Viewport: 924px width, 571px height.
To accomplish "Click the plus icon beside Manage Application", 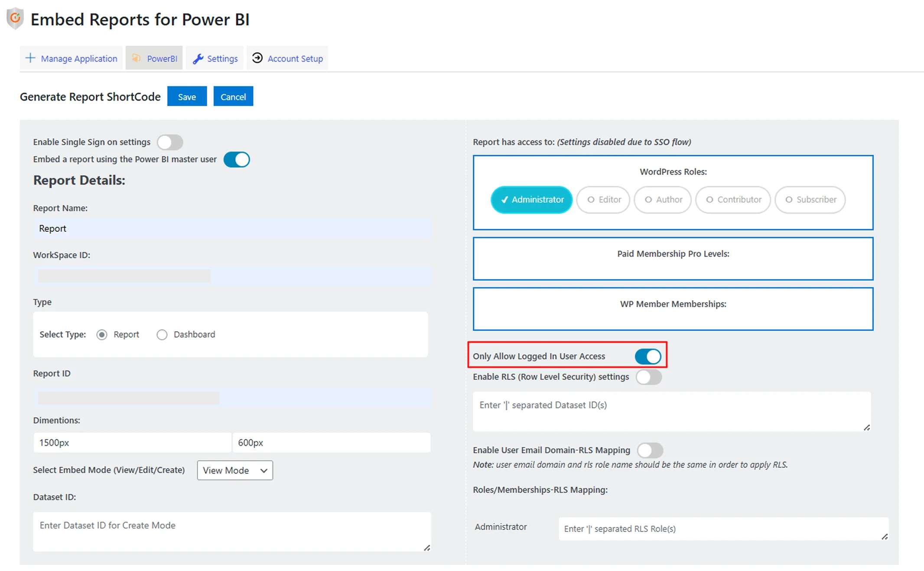I will coord(30,58).
